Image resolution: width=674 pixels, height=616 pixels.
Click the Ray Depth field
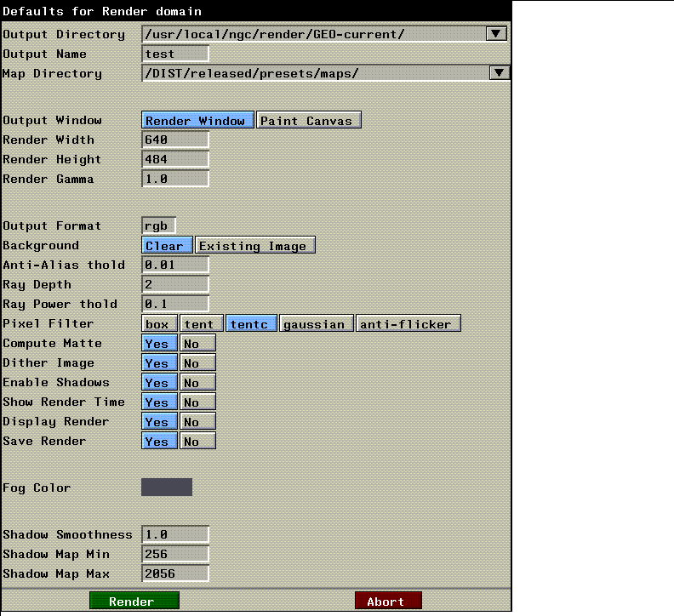pos(175,284)
